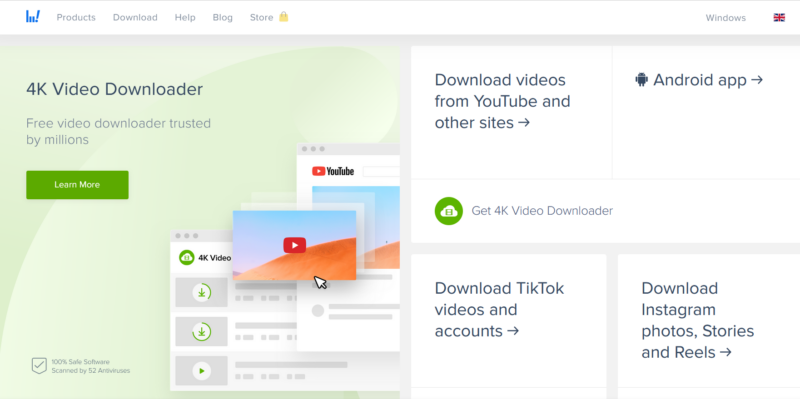This screenshot has height=399, width=800.
Task: Click the YouTube logo in illustration
Action: [x=333, y=171]
